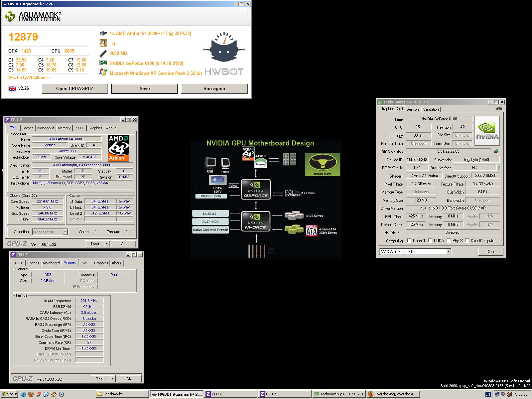Click the Benchmarks folder taskbar button
This screenshot has width=532, height=399.
122,394
